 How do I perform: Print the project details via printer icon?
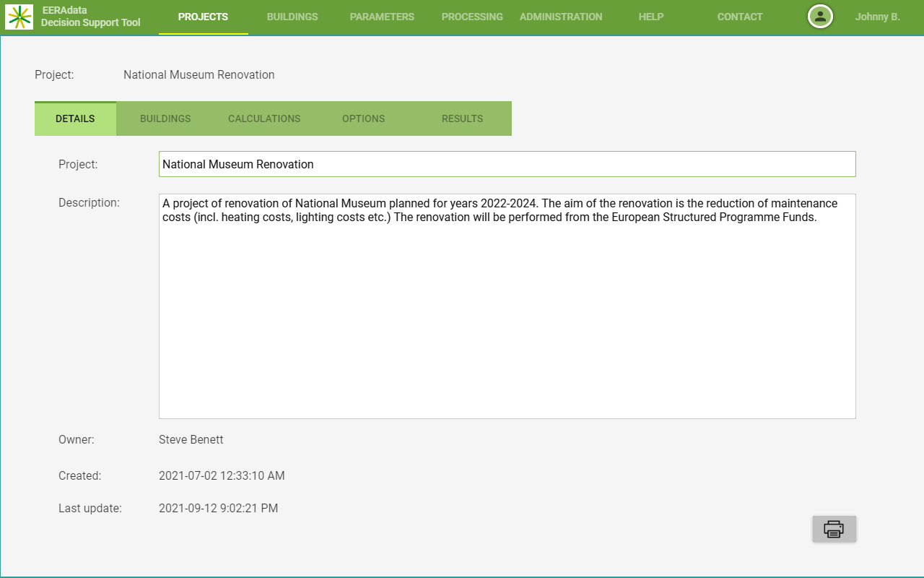834,529
